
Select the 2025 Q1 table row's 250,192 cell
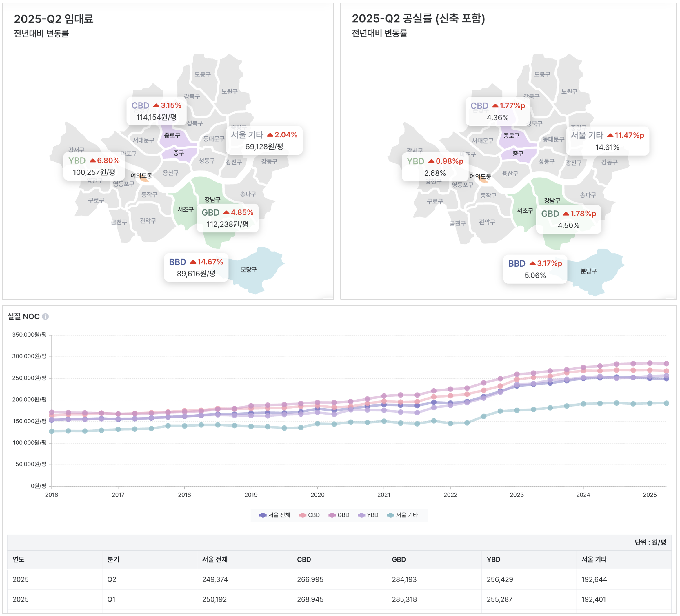[214, 599]
